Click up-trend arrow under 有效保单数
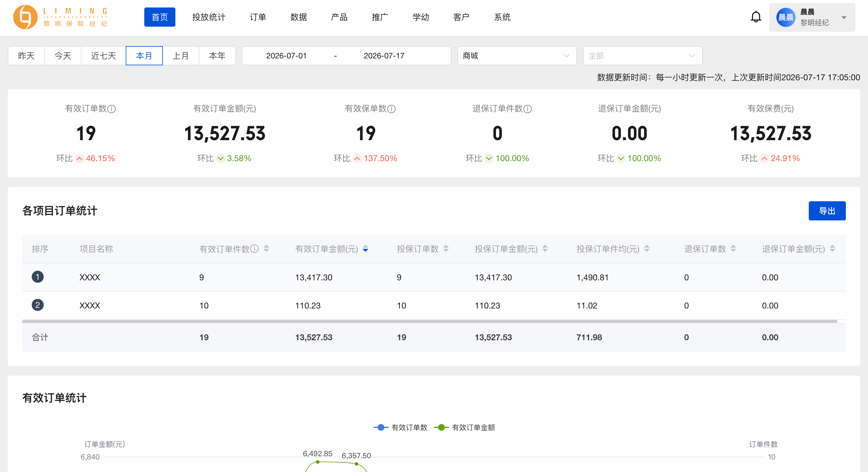Screen dimensions: 868x472 coord(357,158)
